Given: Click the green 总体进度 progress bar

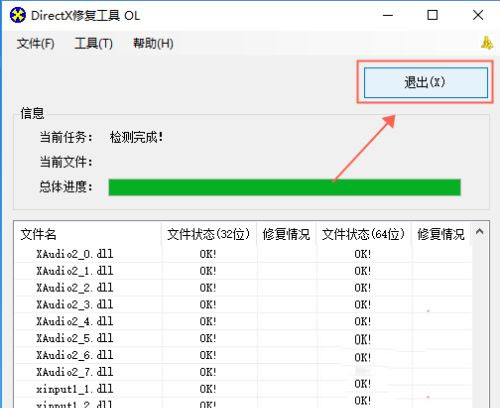Looking at the screenshot, I should coord(284,187).
